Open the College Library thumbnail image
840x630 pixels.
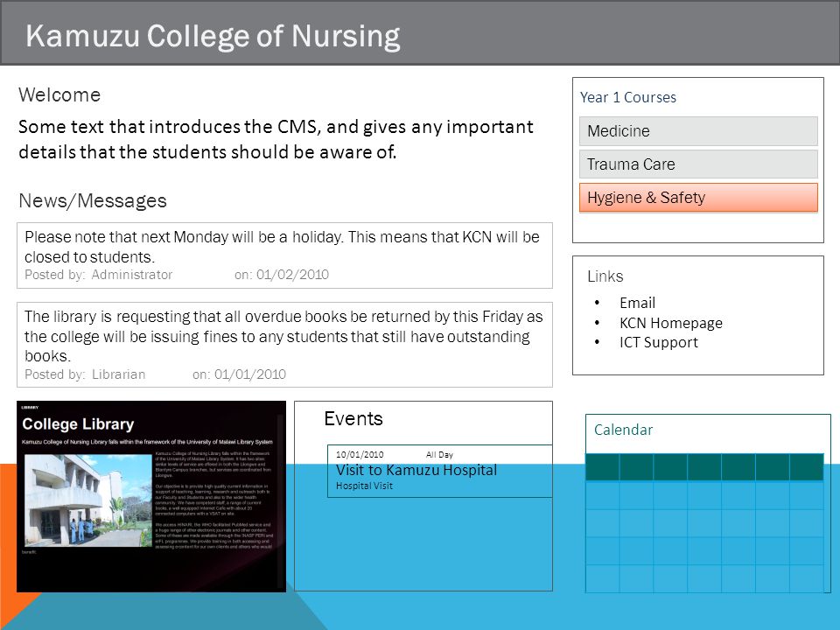151,497
